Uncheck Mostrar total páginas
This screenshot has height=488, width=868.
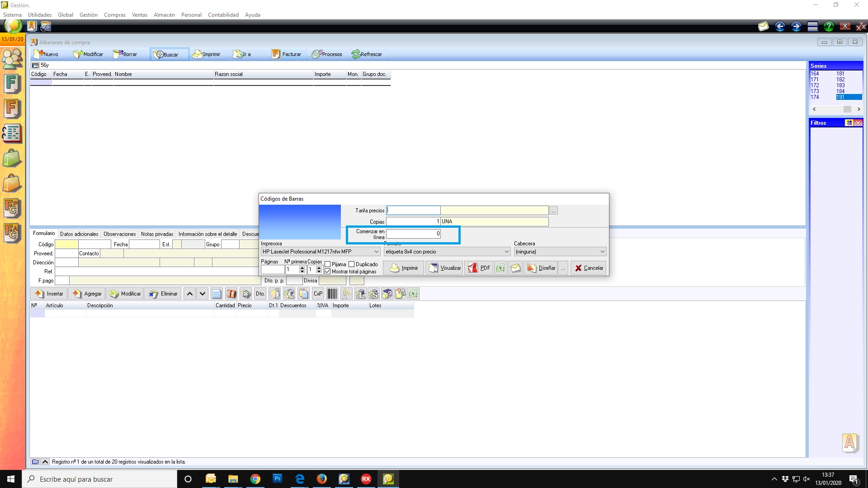[328, 272]
